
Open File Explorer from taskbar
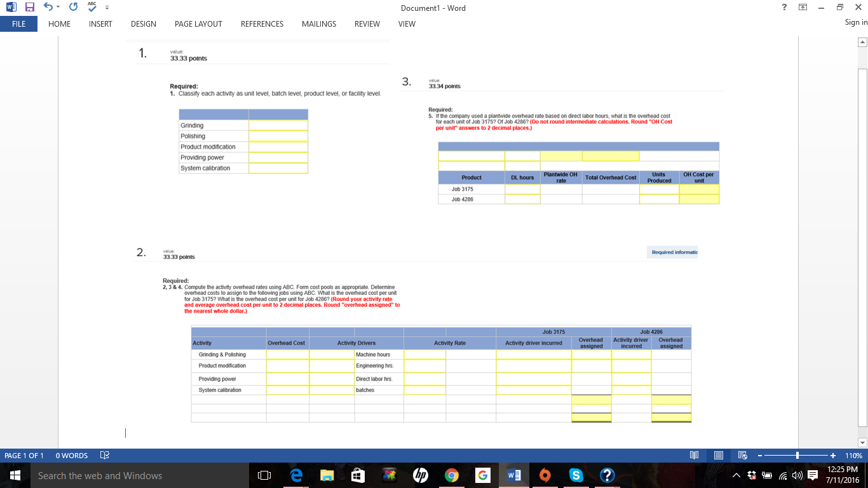click(327, 475)
